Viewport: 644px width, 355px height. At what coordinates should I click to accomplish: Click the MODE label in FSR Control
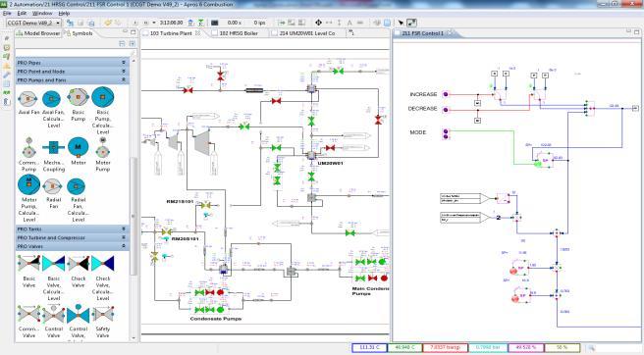[x=417, y=132]
